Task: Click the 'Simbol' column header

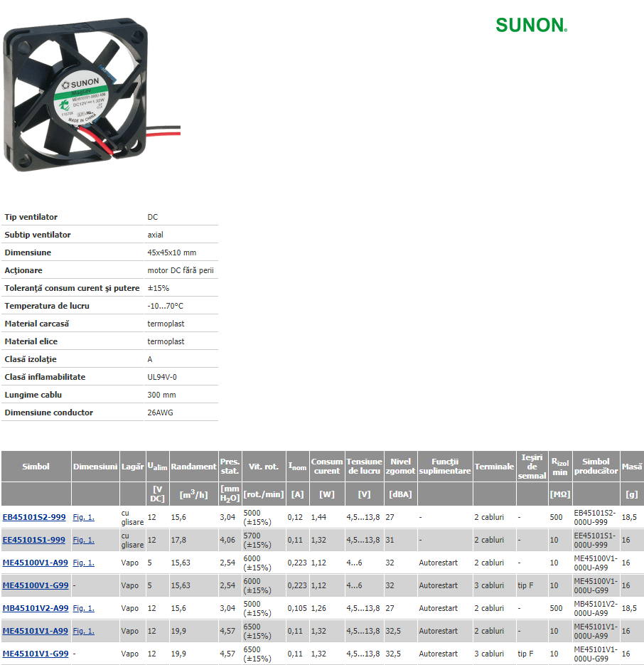Action: pyautogui.click(x=36, y=467)
